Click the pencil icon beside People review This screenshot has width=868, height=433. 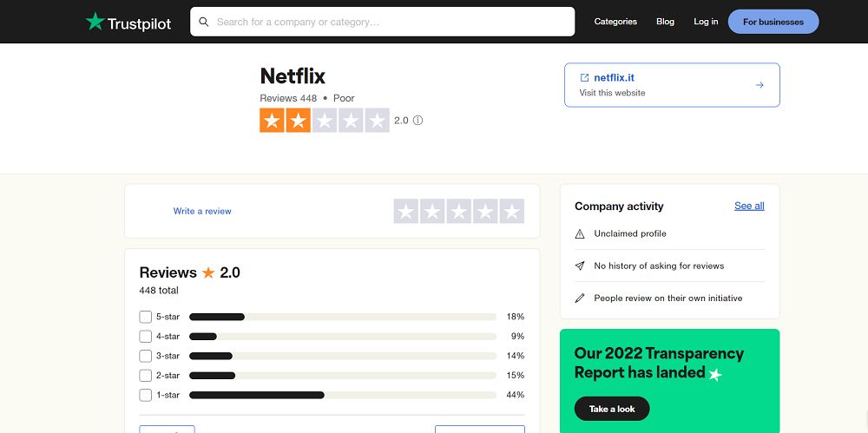[580, 298]
